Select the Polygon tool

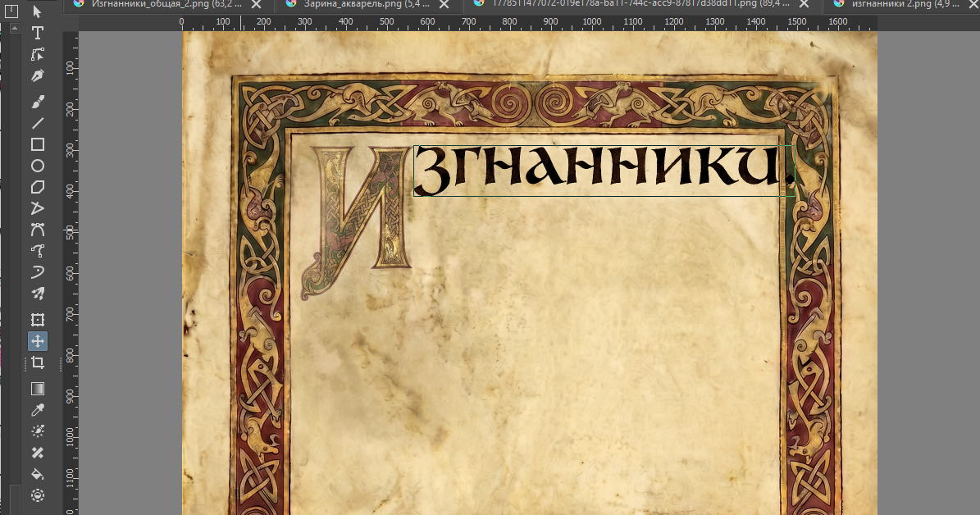coord(38,187)
